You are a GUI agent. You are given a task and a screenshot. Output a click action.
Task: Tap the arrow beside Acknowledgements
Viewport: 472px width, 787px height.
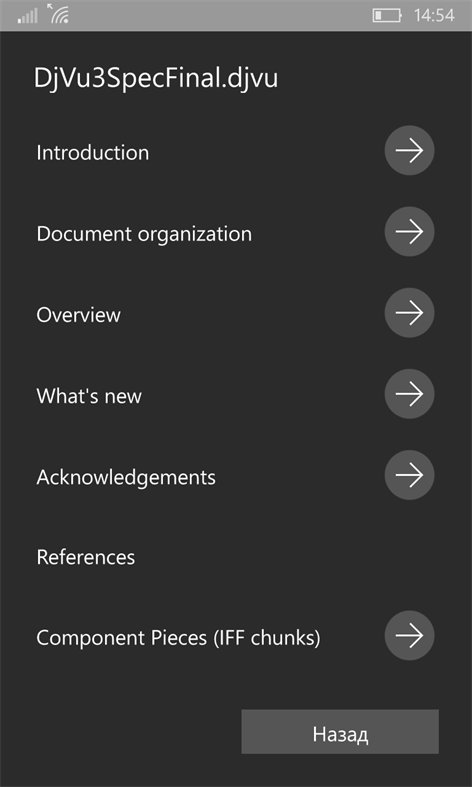(409, 475)
